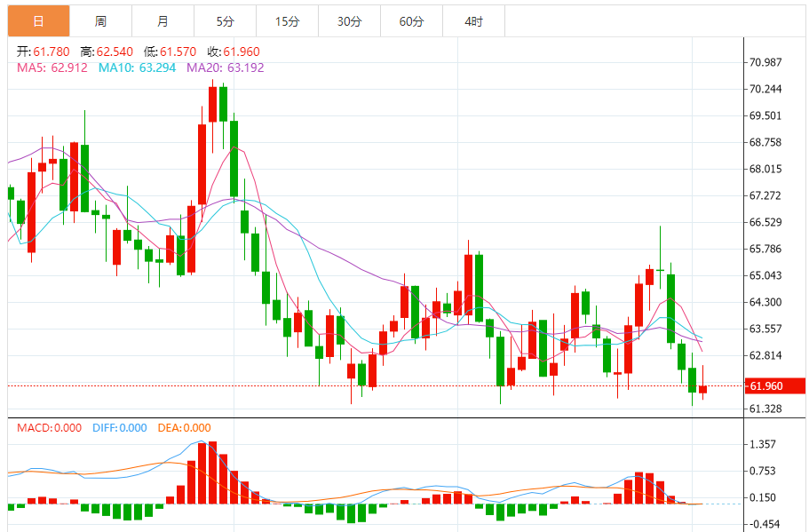Click the DIFF:0.000 label

[120, 428]
